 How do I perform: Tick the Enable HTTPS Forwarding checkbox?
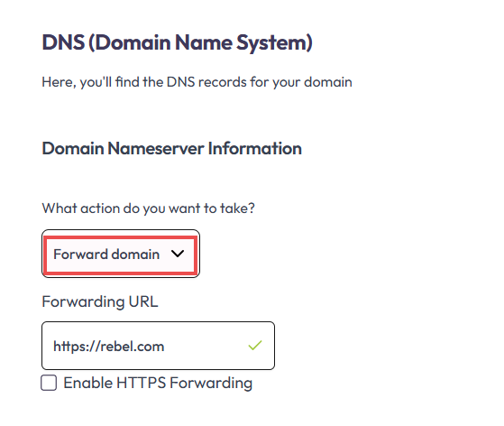tap(49, 383)
